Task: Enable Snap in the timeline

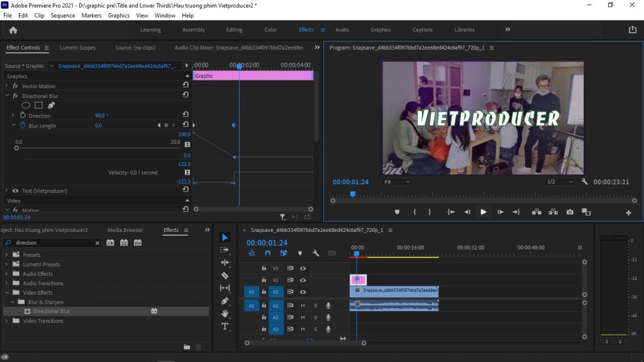Action: tap(267, 253)
